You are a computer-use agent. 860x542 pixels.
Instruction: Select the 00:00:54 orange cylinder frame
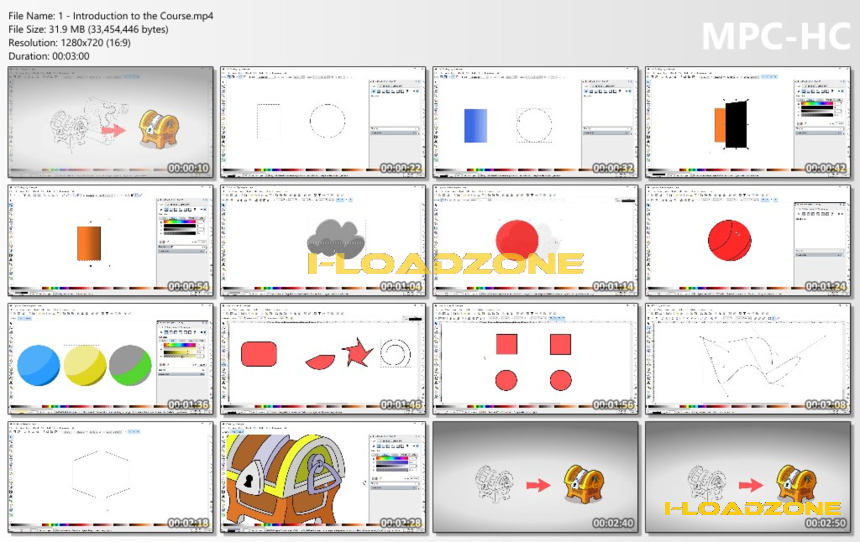tap(111, 241)
